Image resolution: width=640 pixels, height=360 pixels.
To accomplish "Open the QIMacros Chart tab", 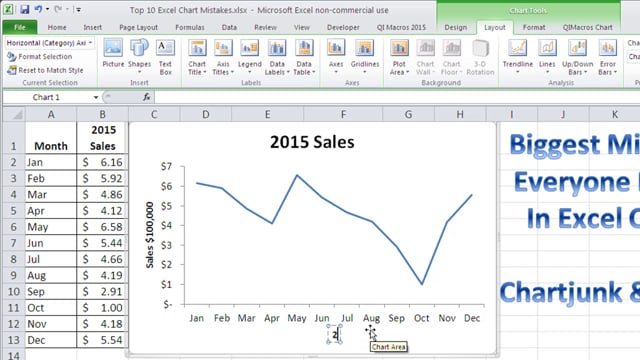I will [x=587, y=27].
